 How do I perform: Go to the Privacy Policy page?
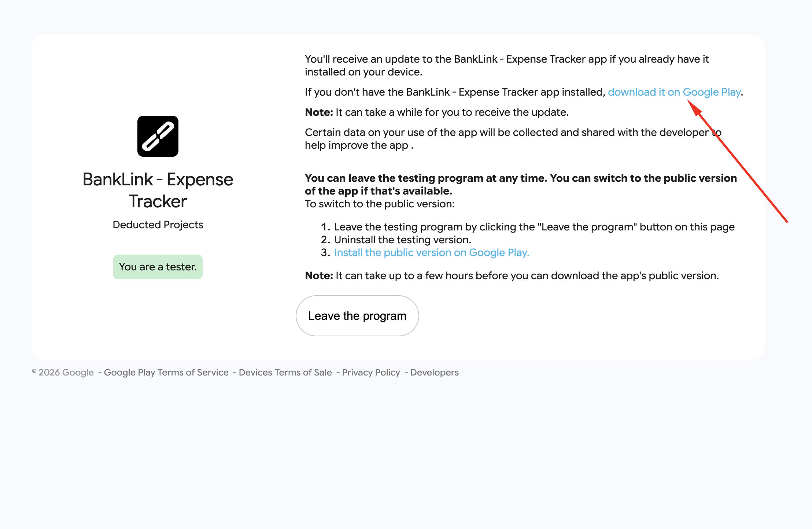[x=371, y=372]
